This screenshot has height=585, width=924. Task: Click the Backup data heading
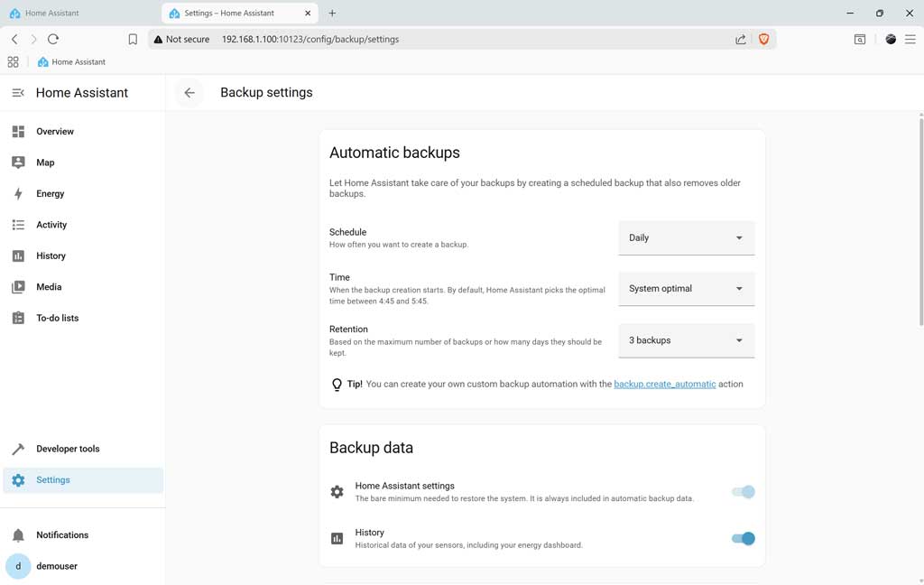pos(371,448)
